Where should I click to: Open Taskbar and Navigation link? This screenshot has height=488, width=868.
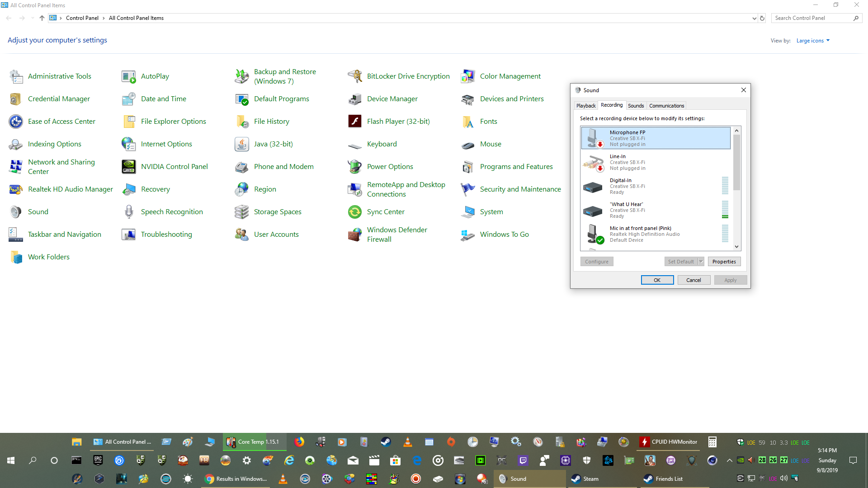65,235
